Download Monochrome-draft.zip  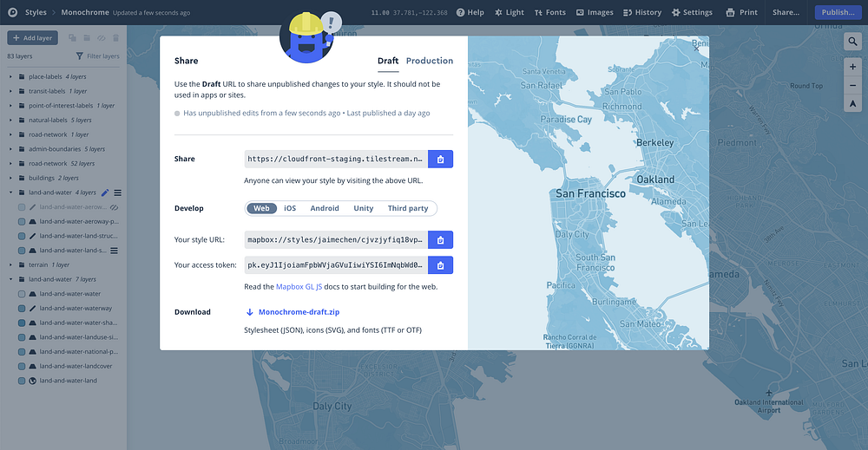click(x=293, y=312)
